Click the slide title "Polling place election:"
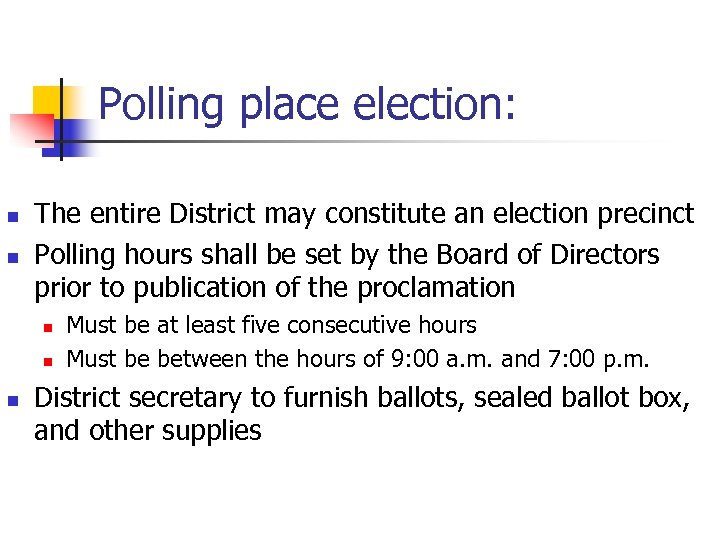Screen dimensions: 720x540 pos(308,106)
